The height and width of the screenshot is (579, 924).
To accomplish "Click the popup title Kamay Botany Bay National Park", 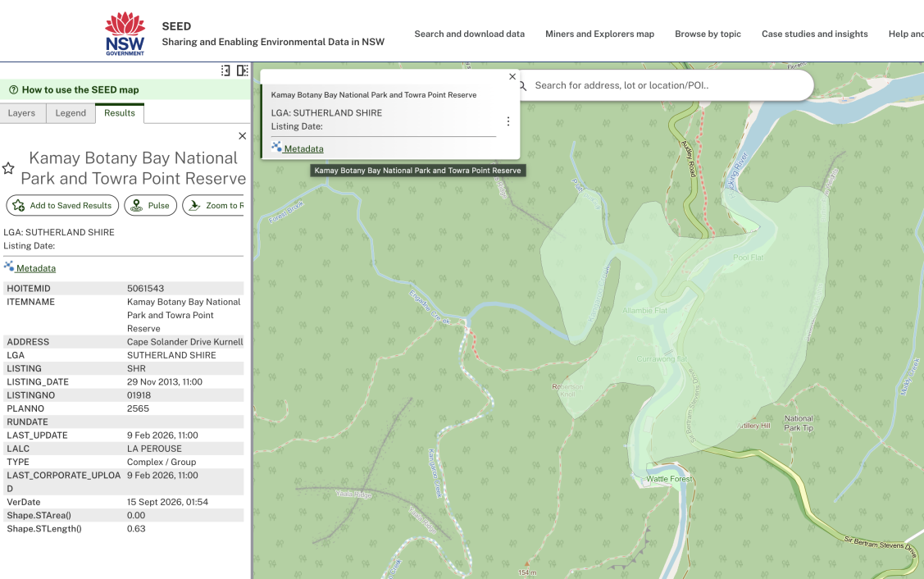I will (374, 95).
